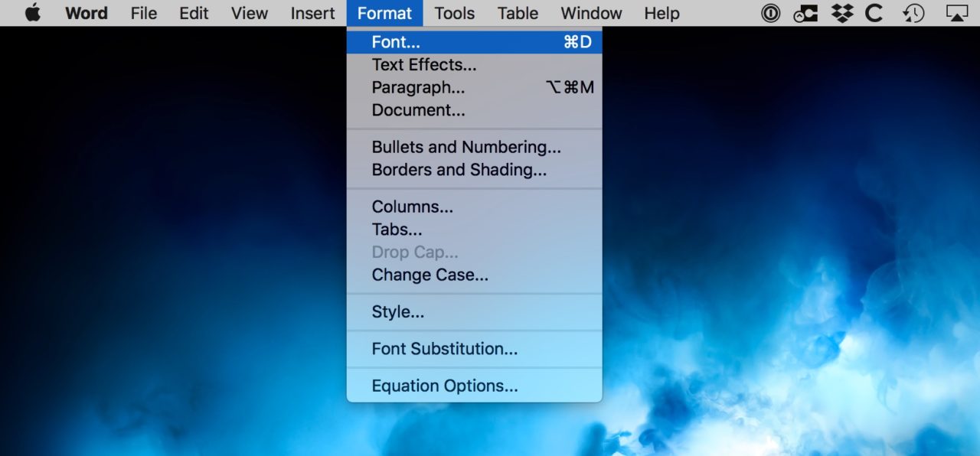Select Columns... from the menu

click(475, 207)
